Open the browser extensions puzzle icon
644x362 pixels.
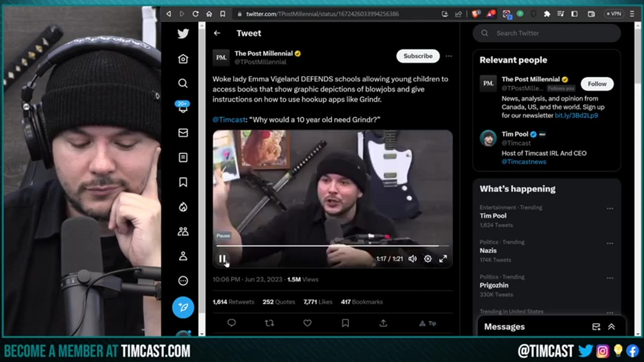pos(547,14)
